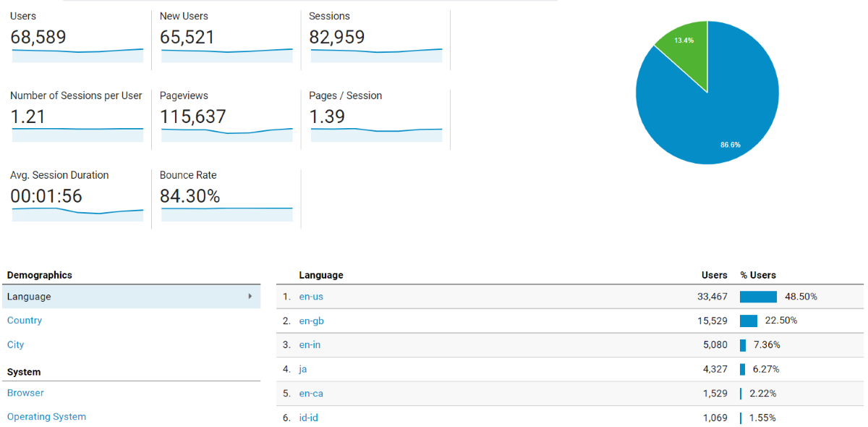Click the % Users column header
Screen dimensions: 868x427
point(758,275)
